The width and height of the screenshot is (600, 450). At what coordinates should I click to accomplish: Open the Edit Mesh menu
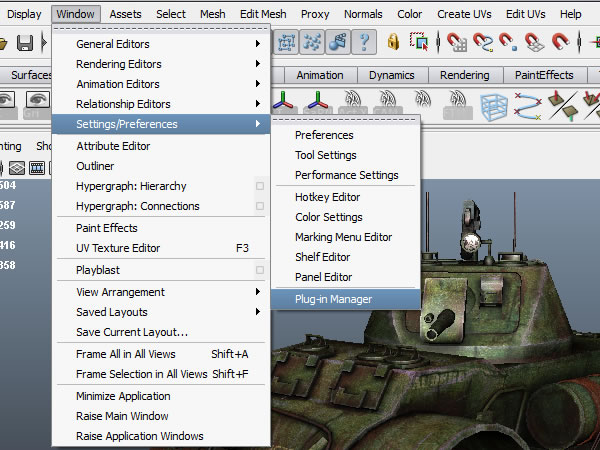[263, 14]
